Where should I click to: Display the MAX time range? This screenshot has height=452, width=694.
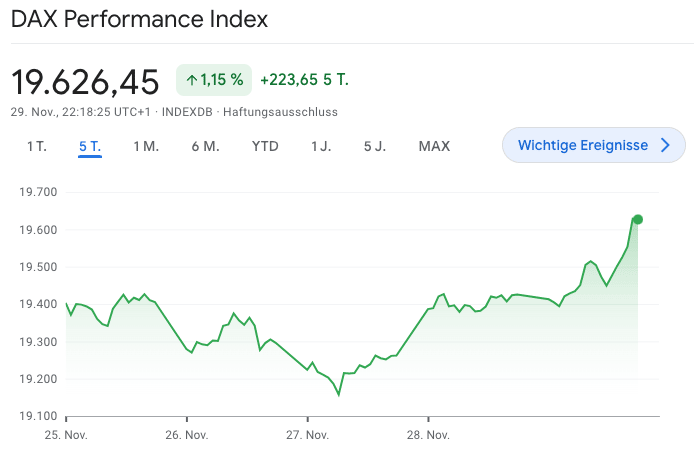coord(434,146)
